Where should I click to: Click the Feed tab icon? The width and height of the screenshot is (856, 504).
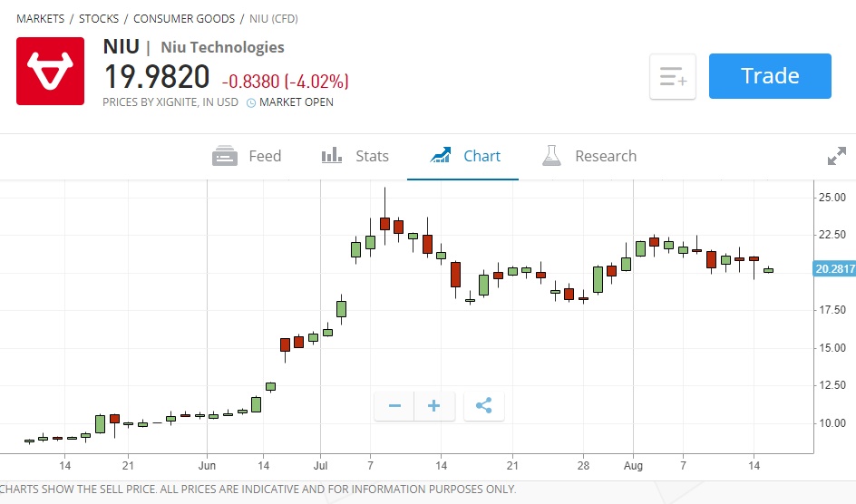coord(225,156)
